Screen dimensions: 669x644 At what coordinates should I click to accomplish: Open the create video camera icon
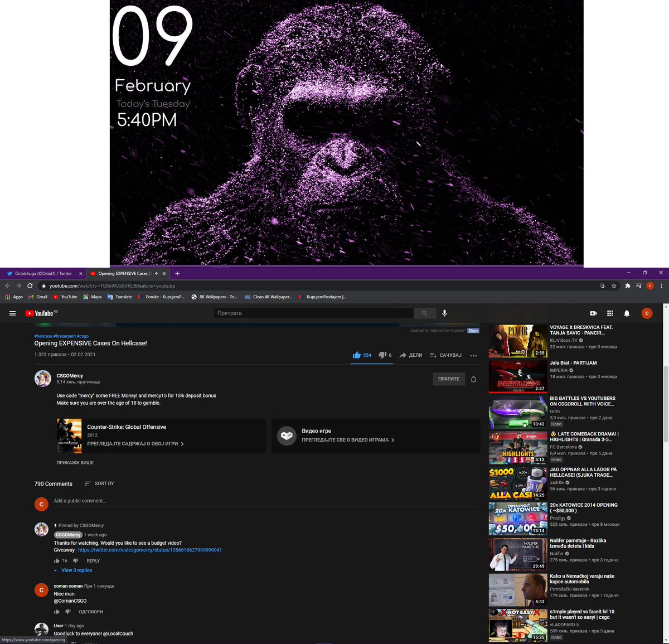(x=593, y=313)
